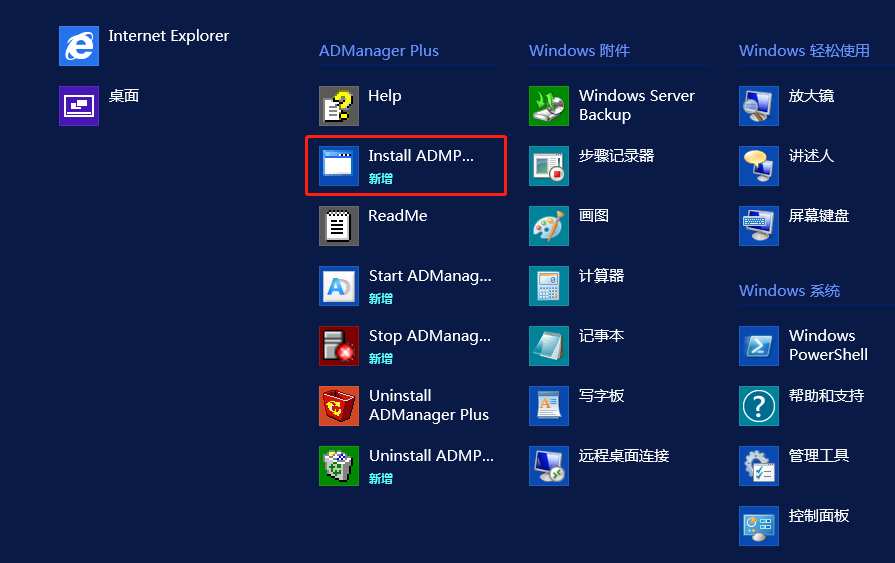Open the Windows Server Backup icon

point(549,106)
